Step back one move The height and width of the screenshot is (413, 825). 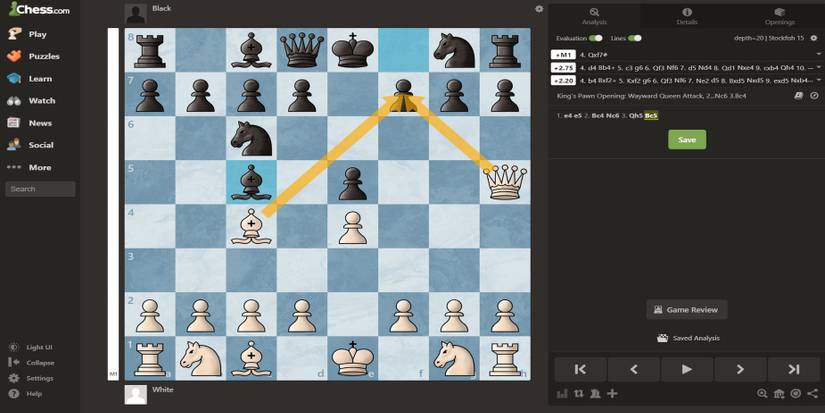pos(633,370)
